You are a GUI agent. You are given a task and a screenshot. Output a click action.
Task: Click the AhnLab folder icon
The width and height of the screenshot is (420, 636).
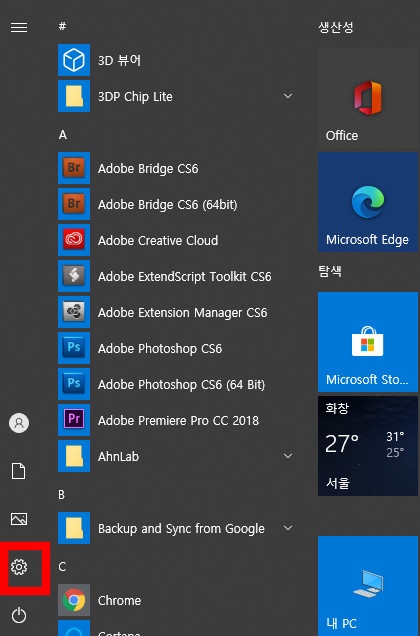[74, 456]
